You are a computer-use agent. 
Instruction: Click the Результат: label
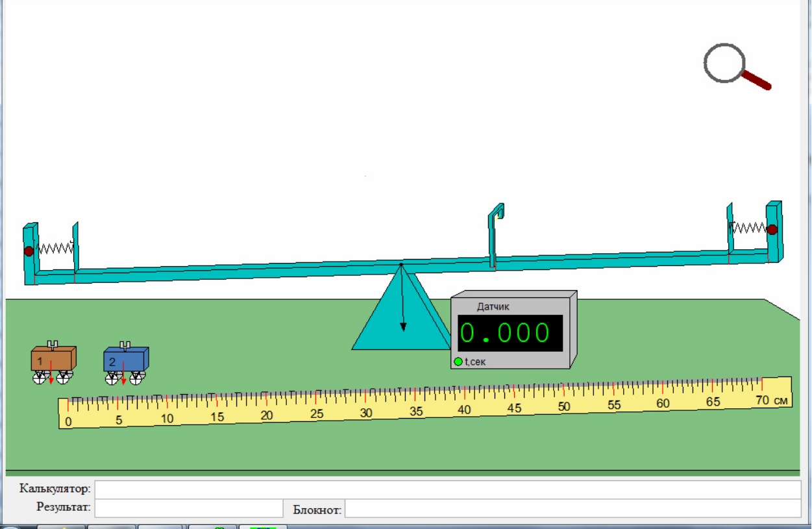coord(64,507)
